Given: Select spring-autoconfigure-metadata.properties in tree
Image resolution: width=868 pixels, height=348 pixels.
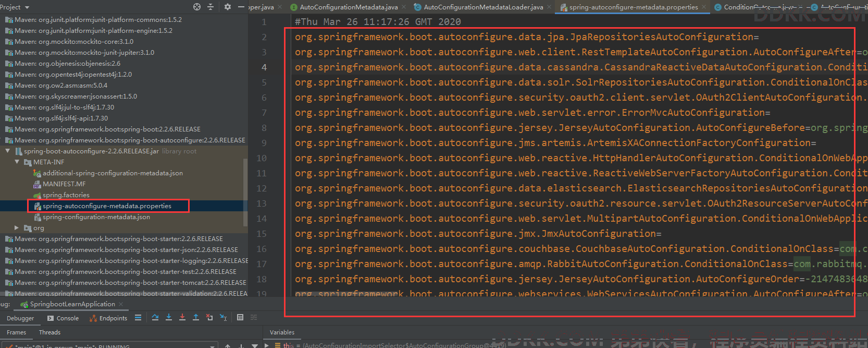Looking at the screenshot, I should pos(107,206).
